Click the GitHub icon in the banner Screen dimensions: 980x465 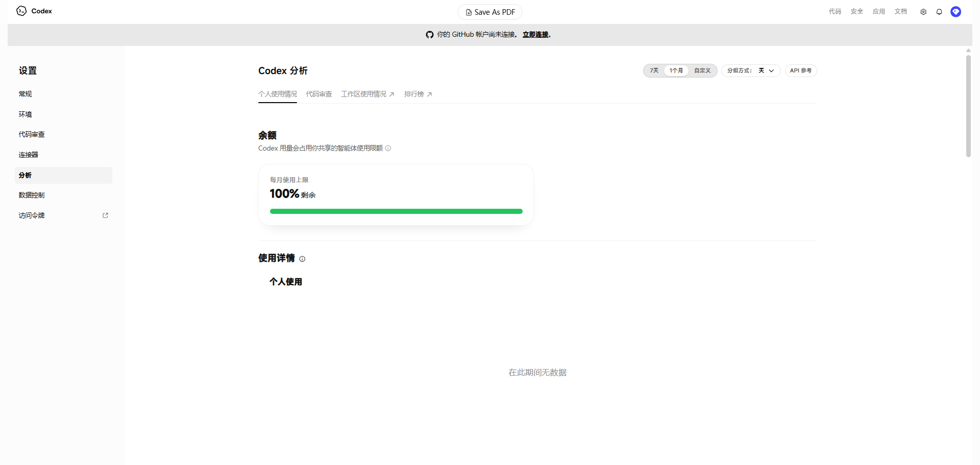pyautogui.click(x=430, y=35)
